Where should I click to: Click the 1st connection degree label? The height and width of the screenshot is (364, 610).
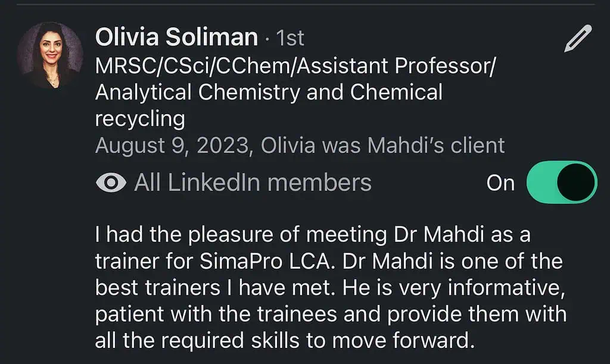288,38
